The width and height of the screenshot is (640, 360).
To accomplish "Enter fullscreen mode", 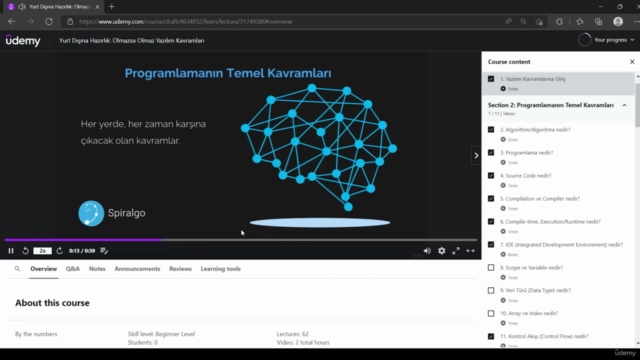I will 456,251.
